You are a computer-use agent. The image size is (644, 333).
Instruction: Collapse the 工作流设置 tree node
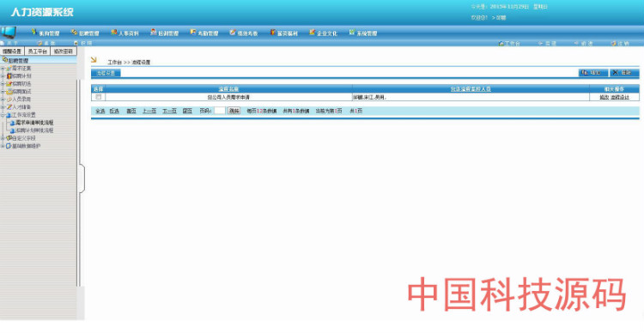(3, 115)
